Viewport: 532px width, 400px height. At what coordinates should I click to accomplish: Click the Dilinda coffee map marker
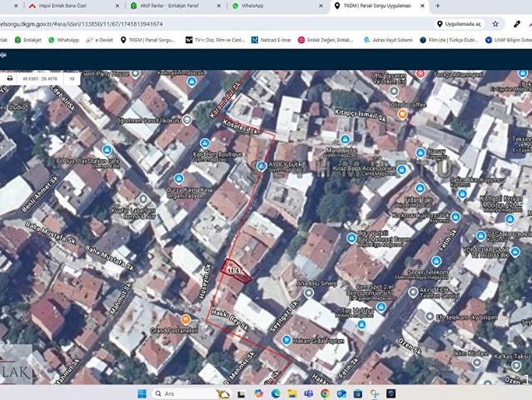pos(402,114)
